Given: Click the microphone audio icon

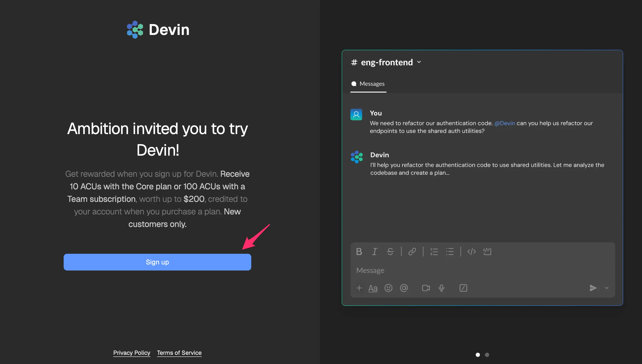Looking at the screenshot, I should tap(441, 288).
